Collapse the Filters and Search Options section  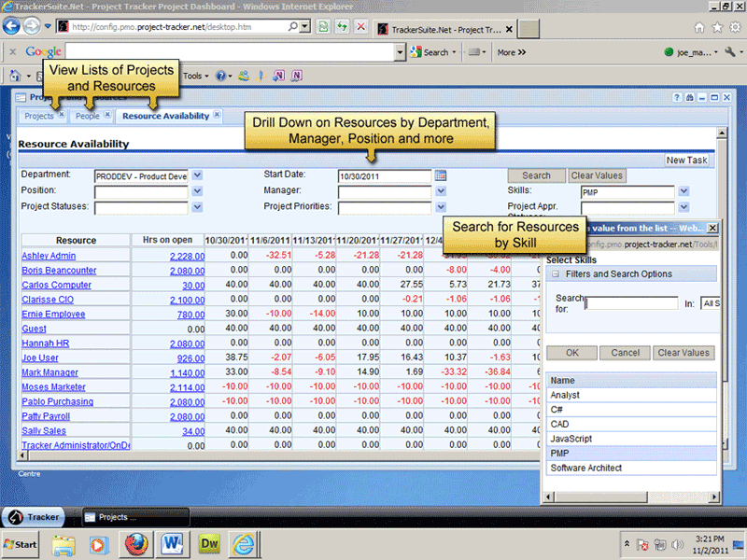(556, 273)
